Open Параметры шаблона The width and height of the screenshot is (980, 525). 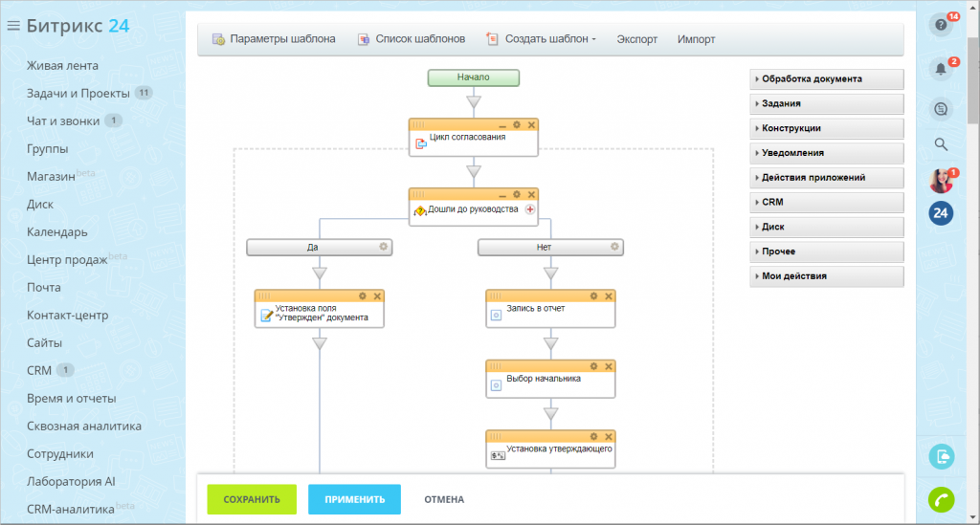(x=274, y=39)
